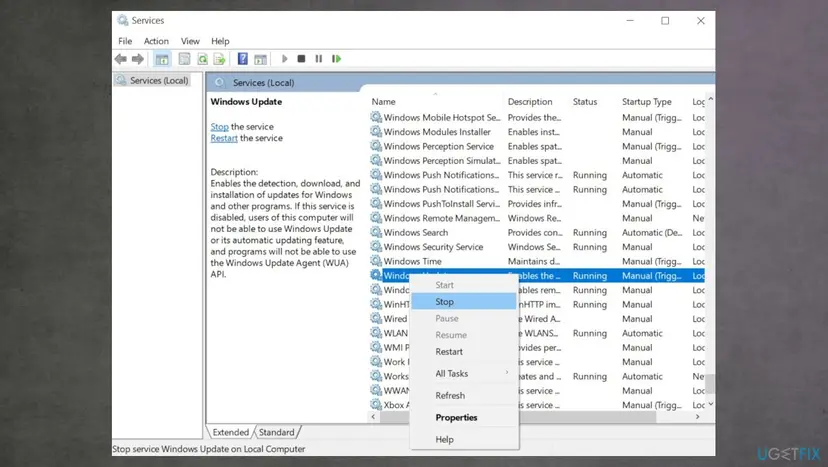Click gear icon of Windows Security Service row
This screenshot has width=828, height=467.
376,246
